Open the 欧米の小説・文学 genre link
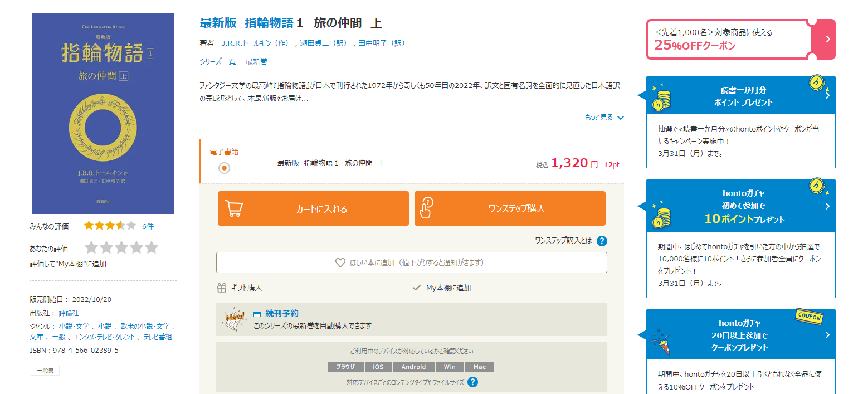Screen dimensions: 868x394 (x=145, y=327)
